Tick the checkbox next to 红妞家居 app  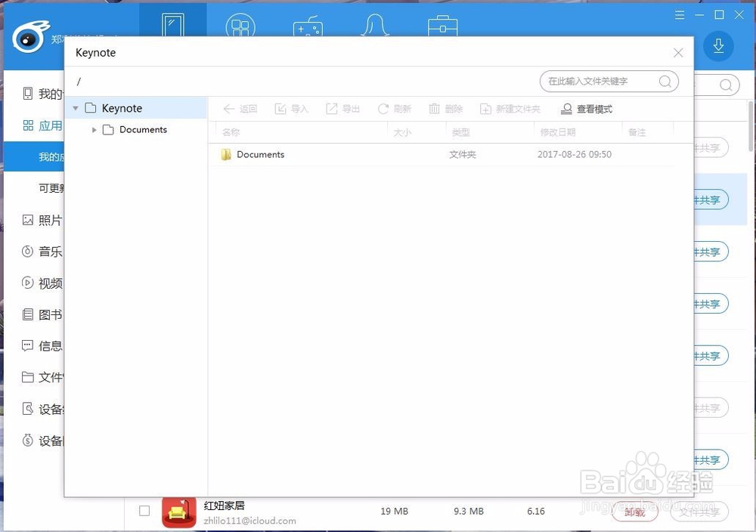click(x=144, y=511)
